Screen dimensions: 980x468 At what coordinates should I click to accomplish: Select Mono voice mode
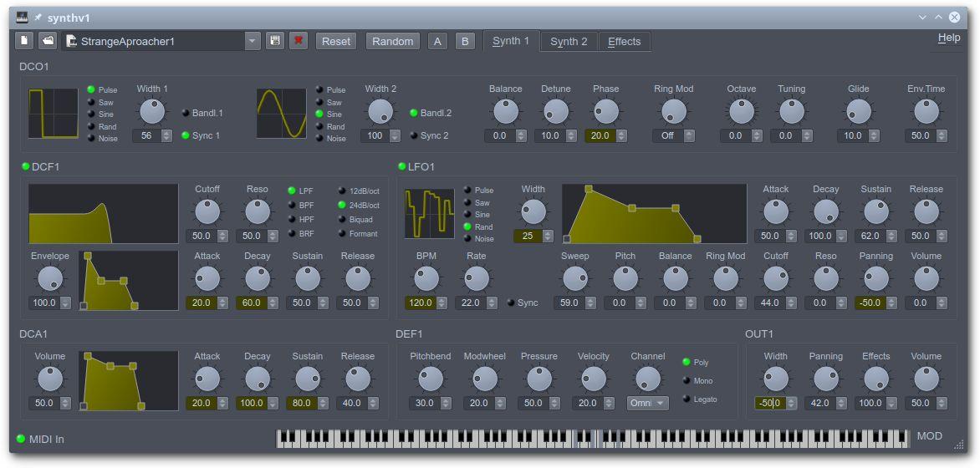click(x=697, y=380)
